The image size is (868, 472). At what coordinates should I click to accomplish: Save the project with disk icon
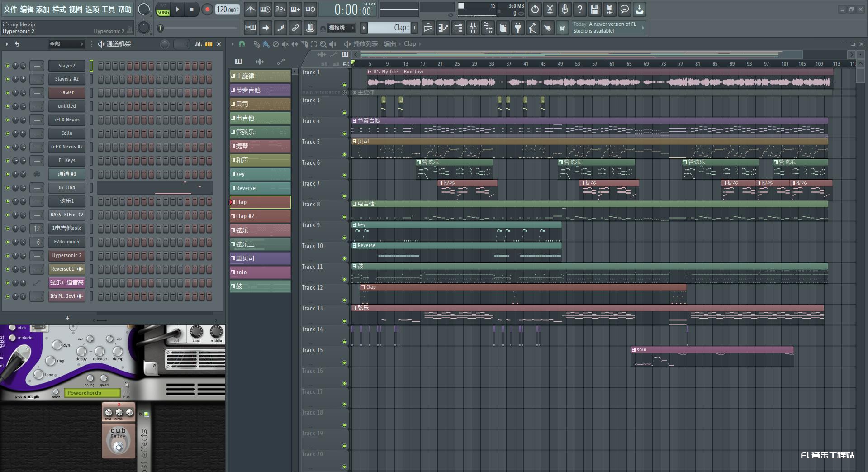pos(594,9)
